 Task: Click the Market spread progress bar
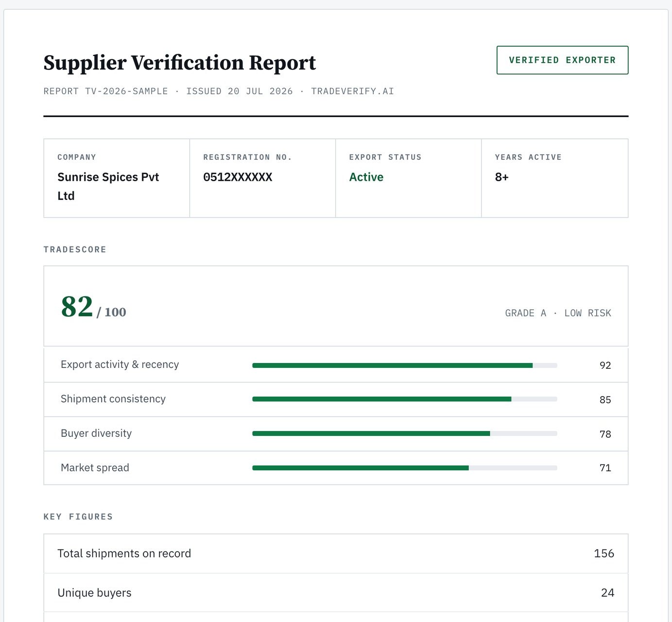click(405, 468)
